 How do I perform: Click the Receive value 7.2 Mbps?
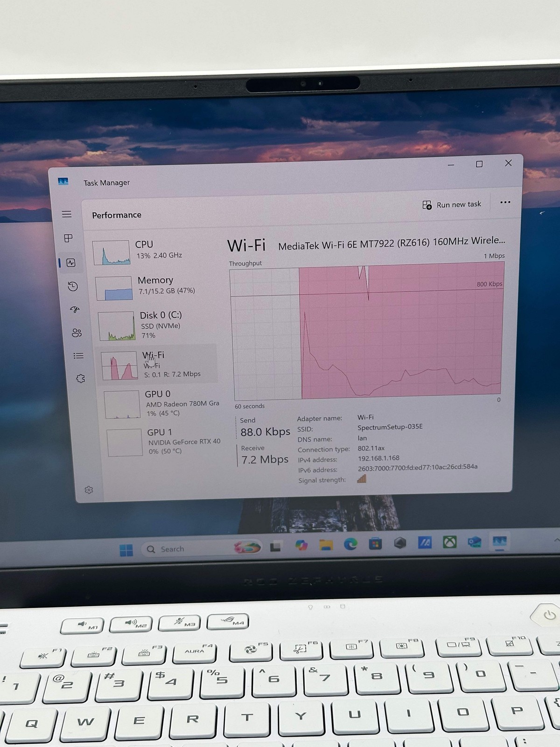click(265, 459)
